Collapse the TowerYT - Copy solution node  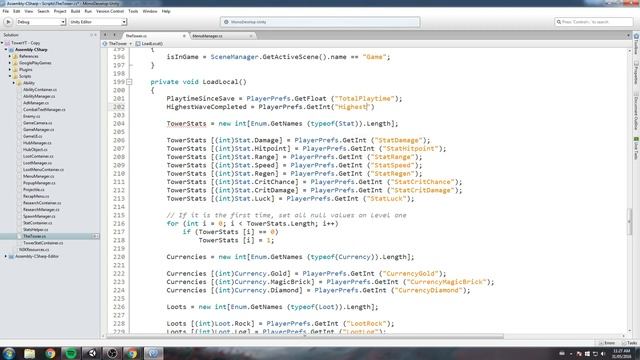[x=2, y=43]
